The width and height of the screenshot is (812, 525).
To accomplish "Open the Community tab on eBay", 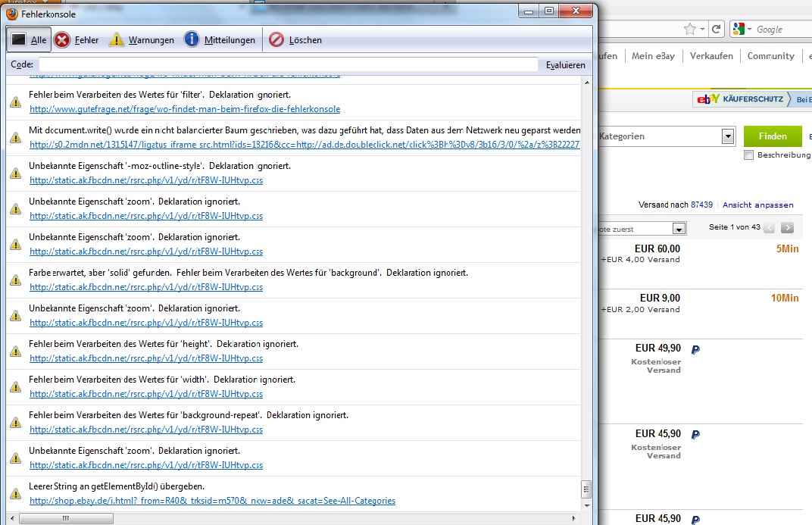I will pos(770,56).
